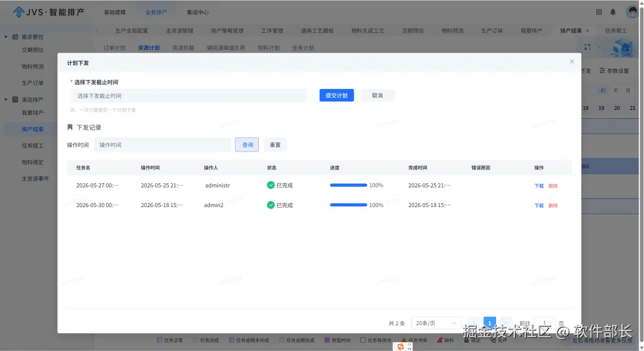Viewport: 644px width, 351px height.
Task: Click the 任务名 column header
Action: (x=83, y=168)
